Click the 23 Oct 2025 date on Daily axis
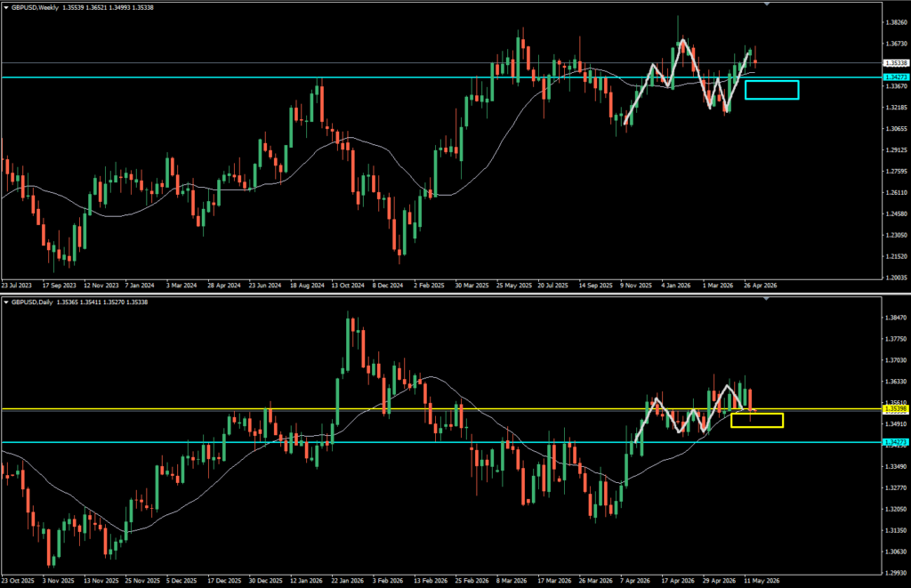 pos(18,581)
